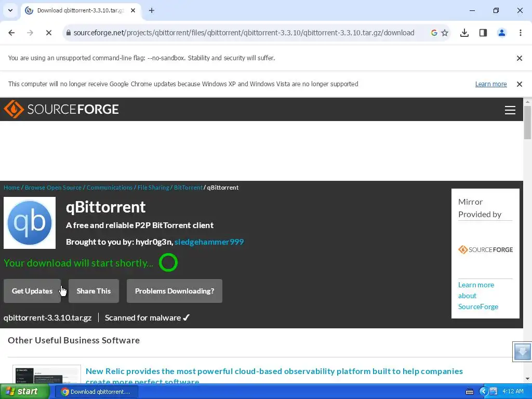Screen dimensions: 532x399
Task: Open Learn more about SourceForge link
Action: pos(478,296)
